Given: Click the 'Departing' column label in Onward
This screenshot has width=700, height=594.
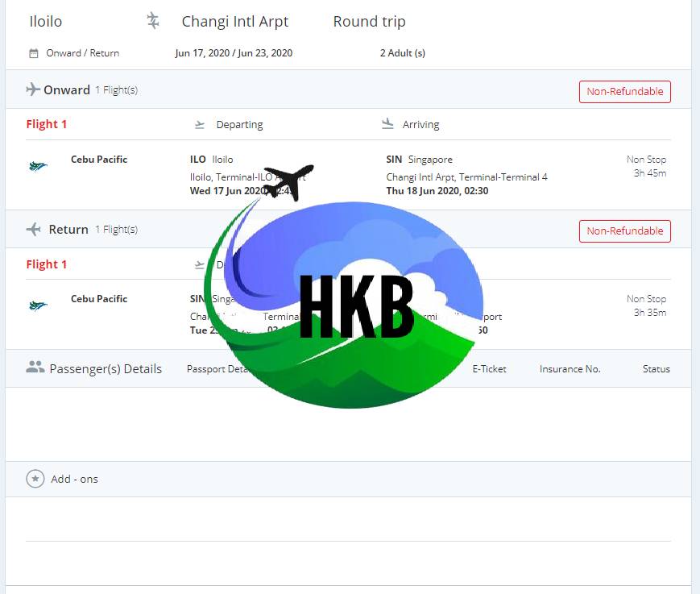Looking at the screenshot, I should 239,125.
